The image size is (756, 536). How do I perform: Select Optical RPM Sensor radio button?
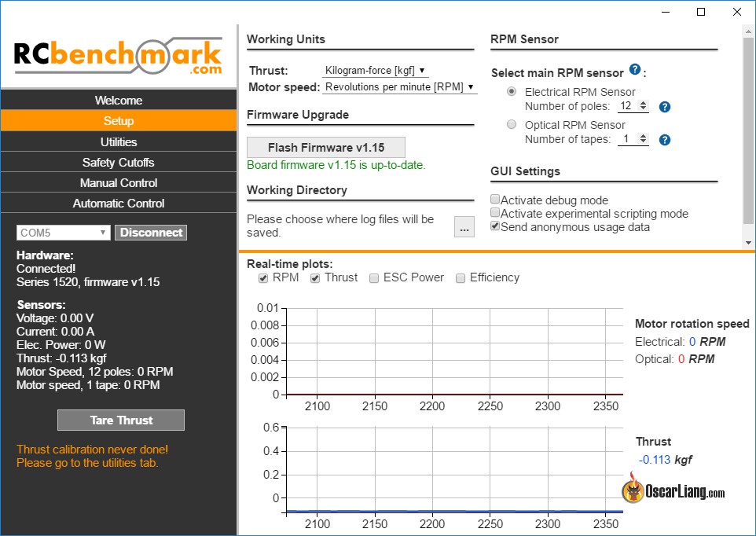[x=512, y=124]
